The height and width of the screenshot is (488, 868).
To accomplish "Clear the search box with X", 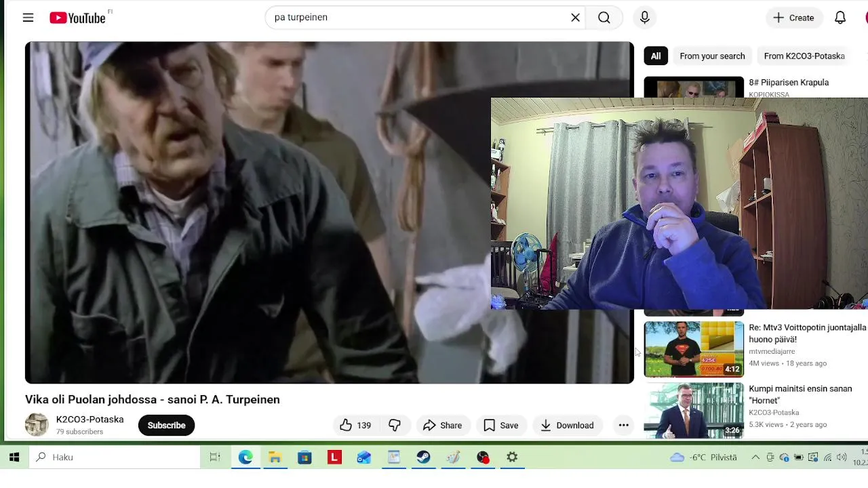I will coord(575,18).
